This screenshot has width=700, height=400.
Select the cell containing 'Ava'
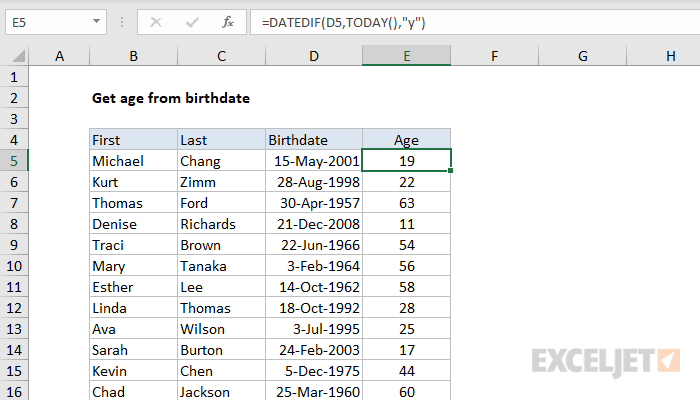click(133, 329)
